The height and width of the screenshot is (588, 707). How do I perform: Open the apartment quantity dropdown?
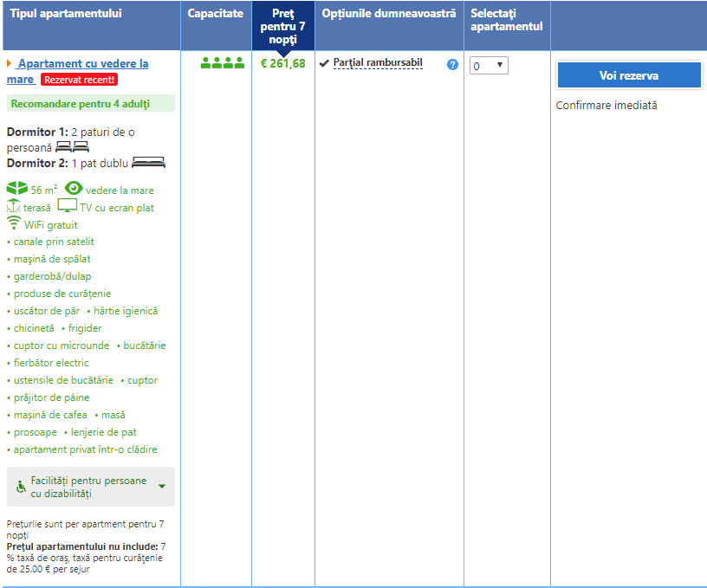[x=489, y=66]
